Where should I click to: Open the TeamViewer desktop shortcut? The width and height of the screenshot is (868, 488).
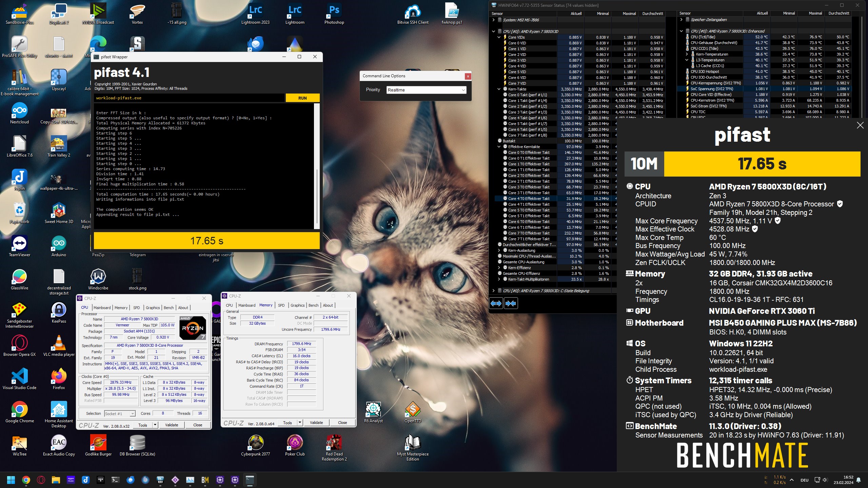pyautogui.click(x=19, y=246)
